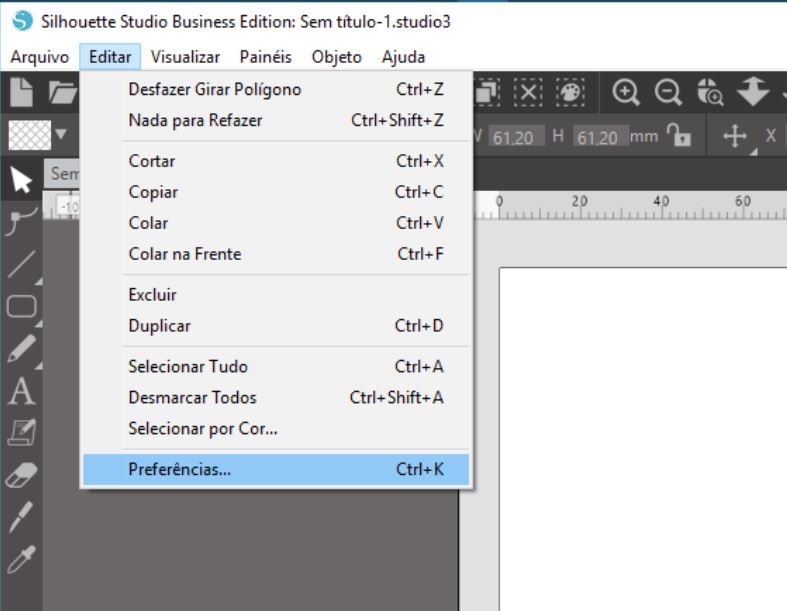787x611 pixels.
Task: Click the Zoom In magnifier icon
Action: pos(625,92)
